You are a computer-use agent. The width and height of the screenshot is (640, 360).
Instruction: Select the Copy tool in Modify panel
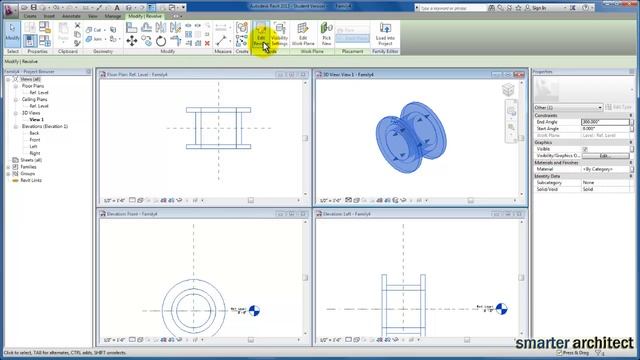point(146,41)
